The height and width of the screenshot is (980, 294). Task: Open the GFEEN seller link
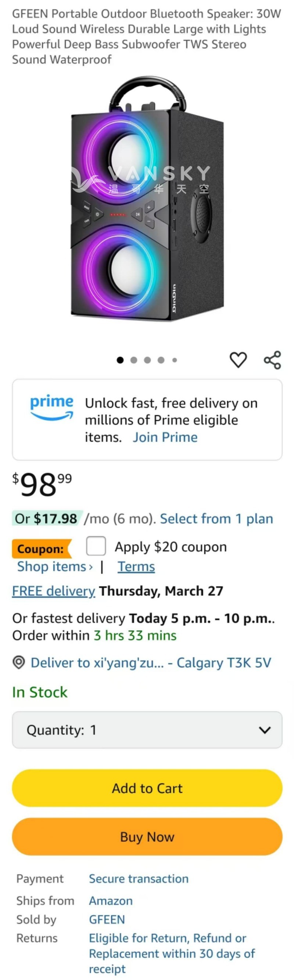click(107, 919)
